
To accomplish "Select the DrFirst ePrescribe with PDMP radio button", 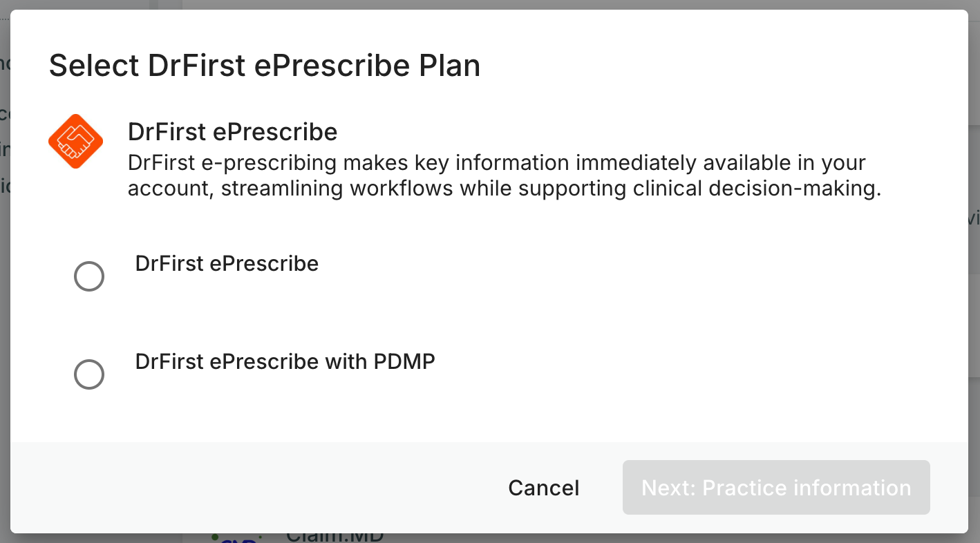I will point(89,374).
